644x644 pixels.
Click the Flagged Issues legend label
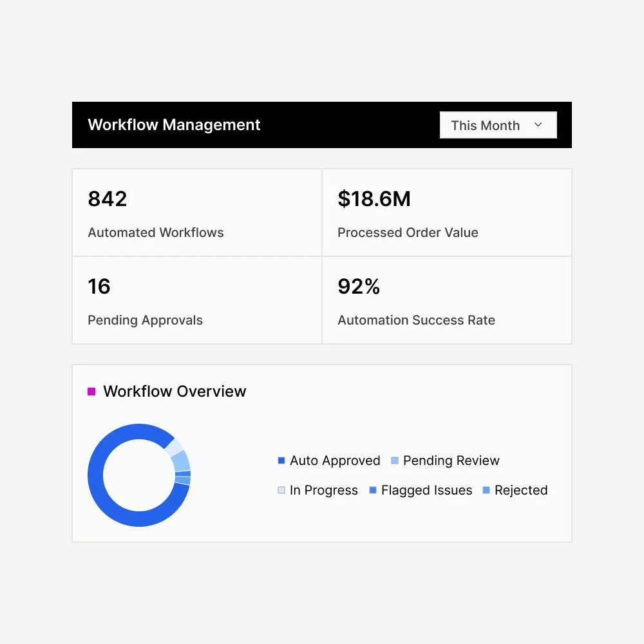click(427, 490)
